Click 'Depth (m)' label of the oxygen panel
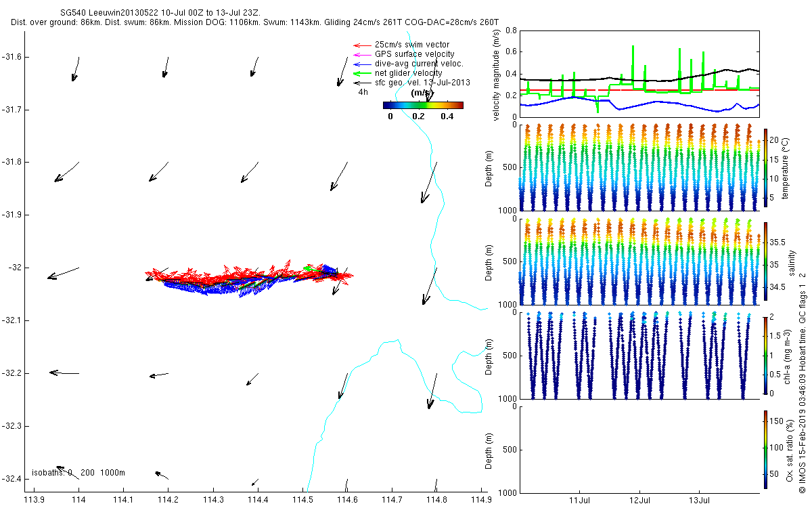The height and width of the screenshot is (508, 812). 490,449
